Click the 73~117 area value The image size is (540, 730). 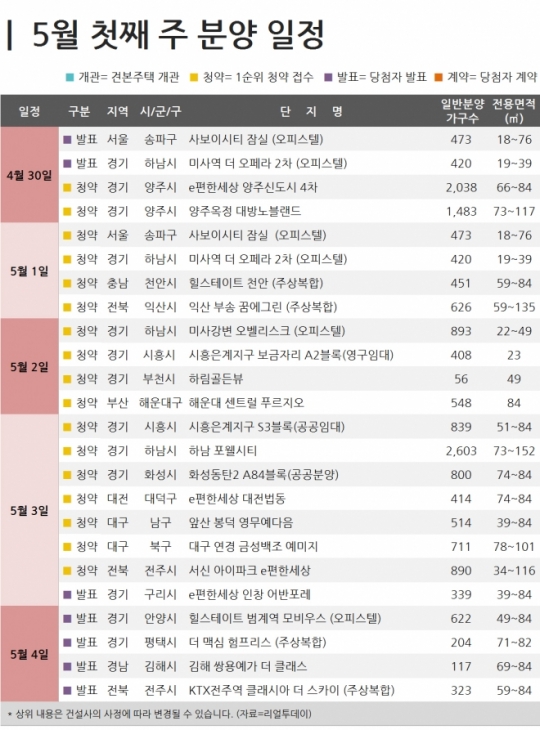pos(514,211)
